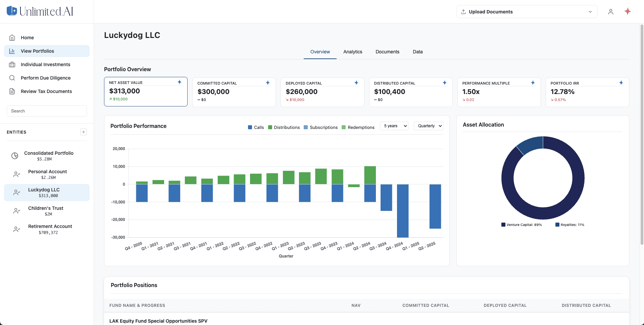Image resolution: width=644 pixels, height=325 pixels.
Task: Click AI sparkle on Deployed Capital card
Action: (x=356, y=83)
